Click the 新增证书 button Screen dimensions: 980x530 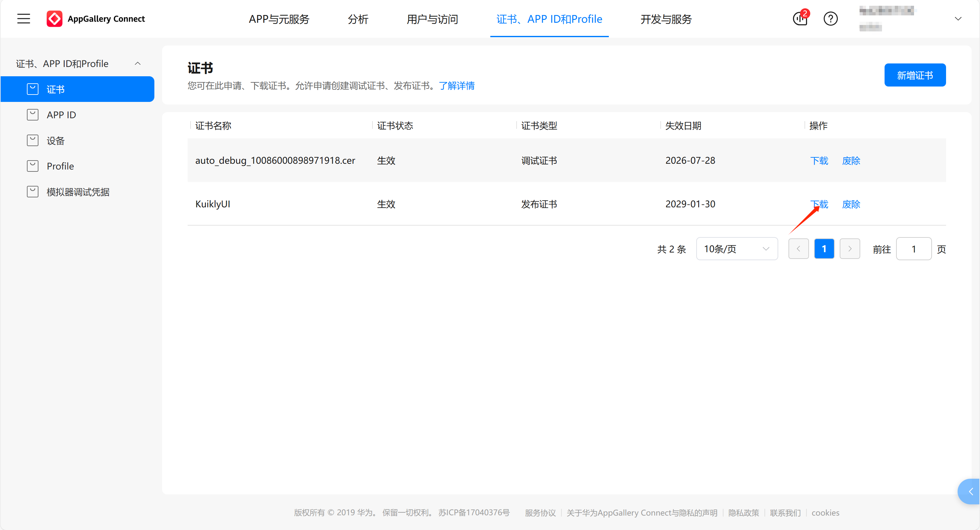pyautogui.click(x=915, y=75)
